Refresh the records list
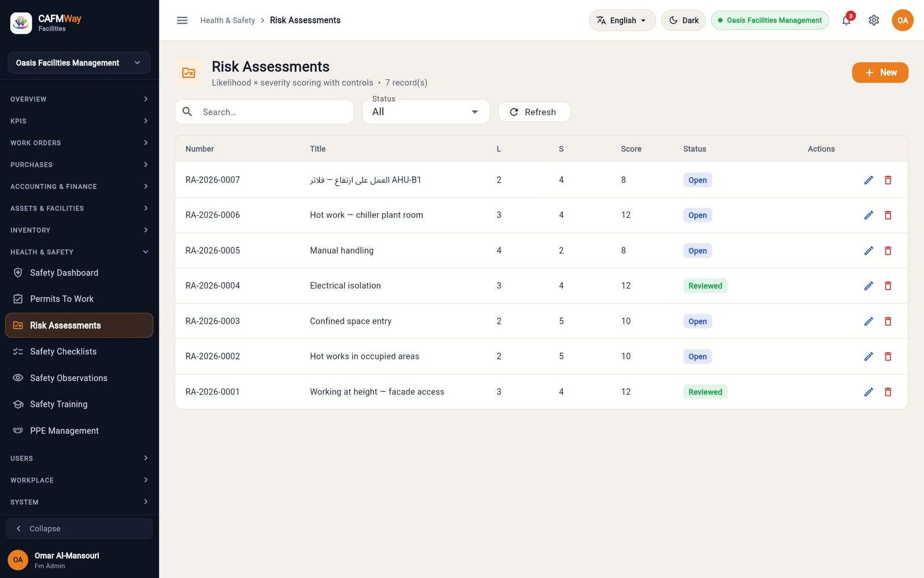Image resolution: width=924 pixels, height=578 pixels. pyautogui.click(x=534, y=112)
